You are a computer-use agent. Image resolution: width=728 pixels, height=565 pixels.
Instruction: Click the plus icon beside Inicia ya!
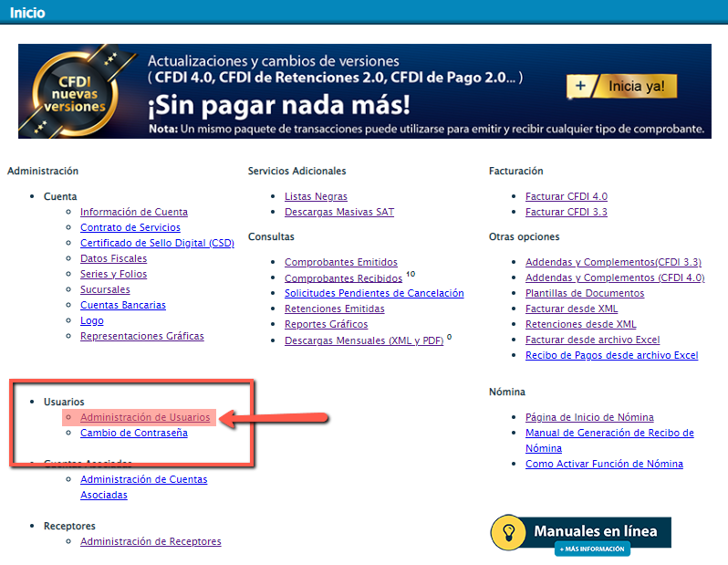coord(580,86)
